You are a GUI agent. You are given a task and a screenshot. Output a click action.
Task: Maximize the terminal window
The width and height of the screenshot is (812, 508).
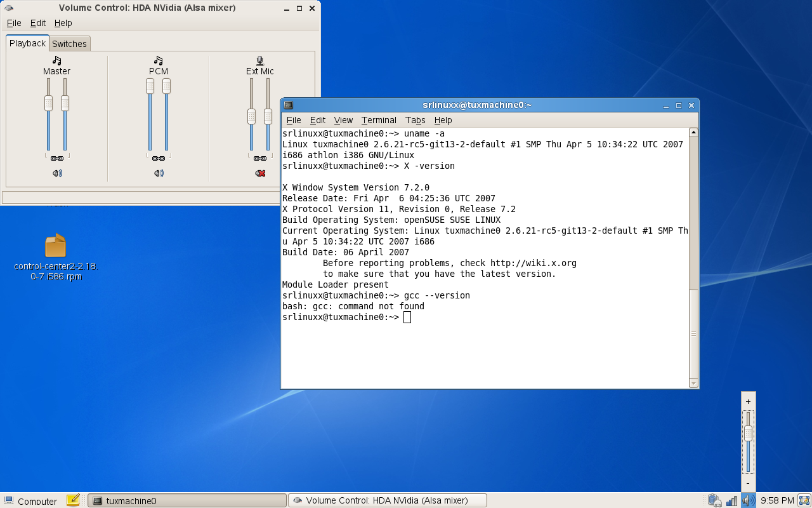point(679,105)
